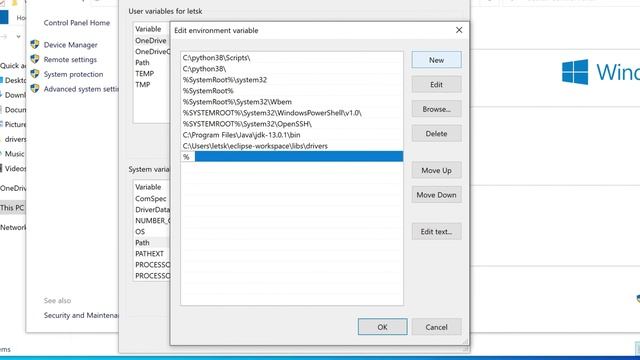Open the Security and Maintenance link
The image size is (640, 360).
pyautogui.click(x=81, y=316)
